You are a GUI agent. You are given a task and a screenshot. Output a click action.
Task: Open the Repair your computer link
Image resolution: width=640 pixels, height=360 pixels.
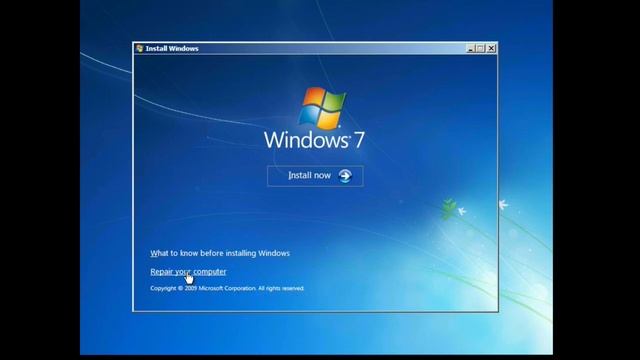pos(188,272)
